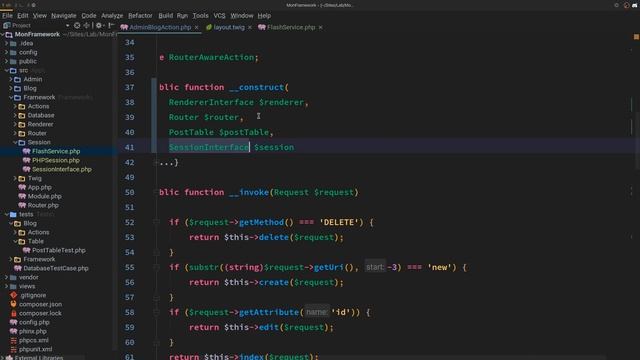640x360 pixels.
Task: Select the AdminBlogAction.php tab
Action: 160,27
